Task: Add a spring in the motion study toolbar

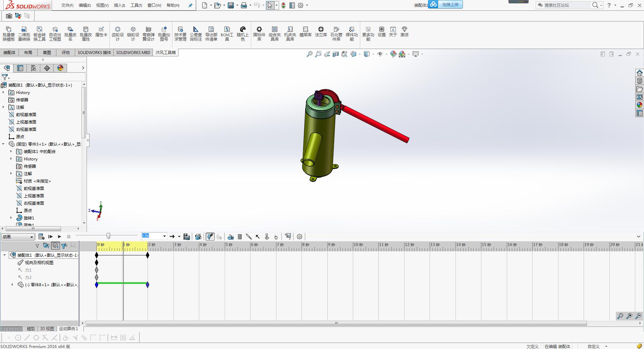Action: (240, 237)
